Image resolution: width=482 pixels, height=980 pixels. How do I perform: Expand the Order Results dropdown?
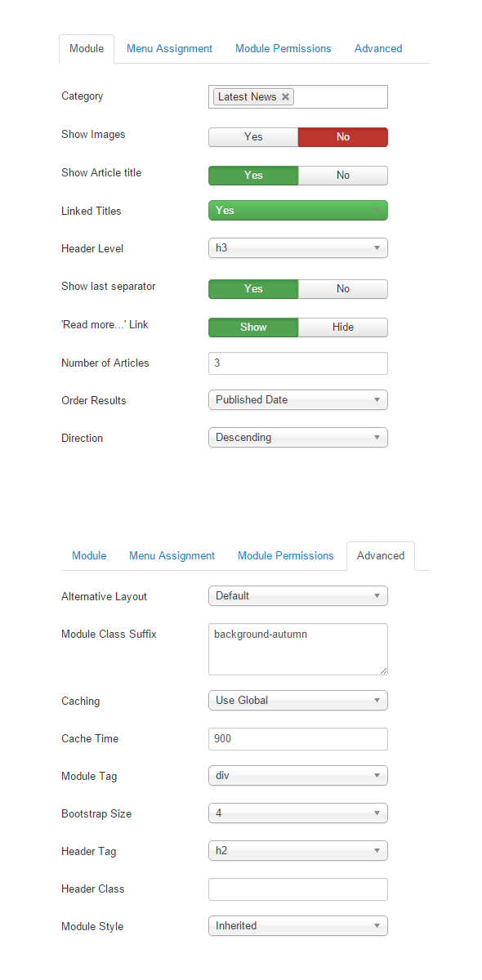[298, 400]
